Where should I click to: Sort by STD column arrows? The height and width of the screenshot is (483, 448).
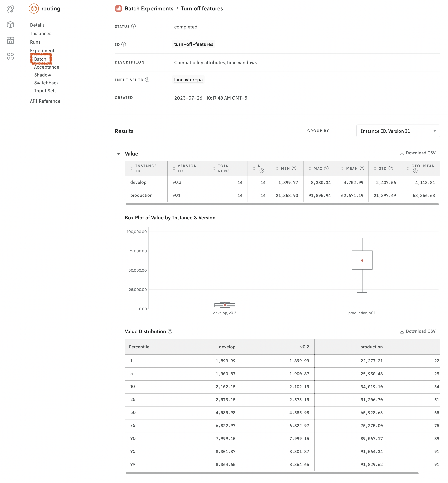(x=375, y=168)
